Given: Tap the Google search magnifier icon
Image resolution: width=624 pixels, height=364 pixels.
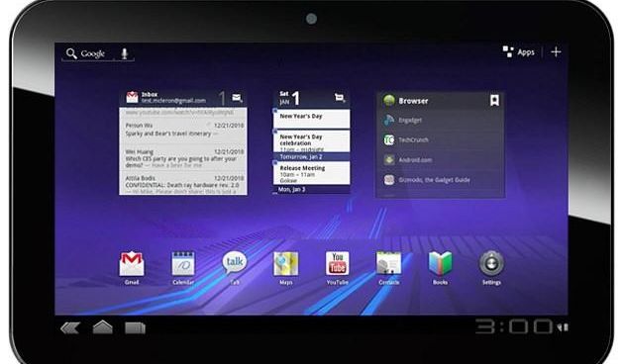Looking at the screenshot, I should pos(71,53).
